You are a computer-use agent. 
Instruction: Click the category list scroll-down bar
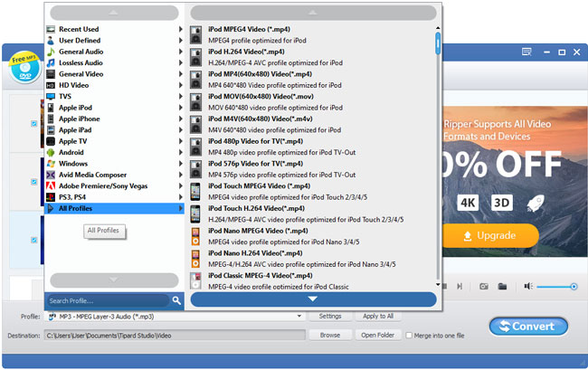[x=114, y=280]
